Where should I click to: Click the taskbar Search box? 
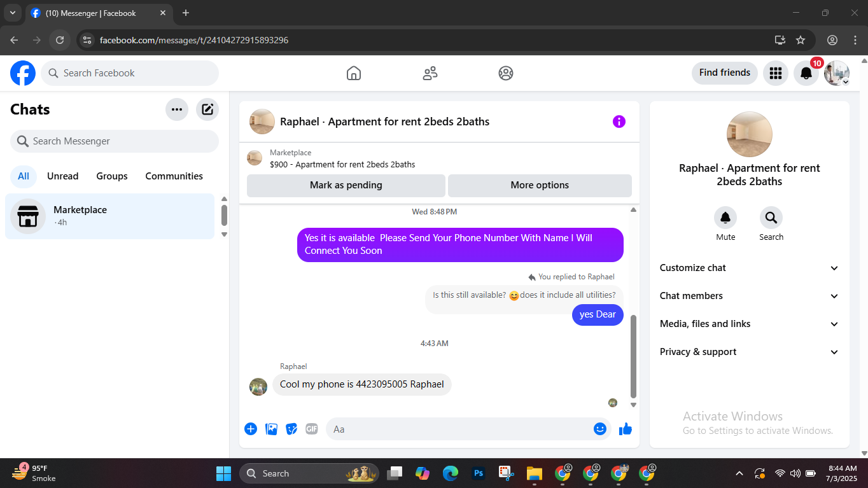tap(309, 473)
